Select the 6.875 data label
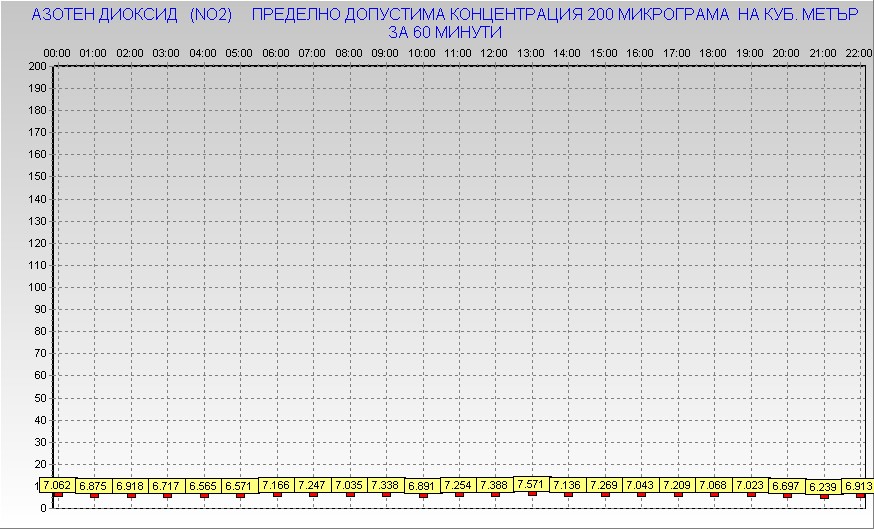Viewport: 874px width, 529px height. point(93,486)
